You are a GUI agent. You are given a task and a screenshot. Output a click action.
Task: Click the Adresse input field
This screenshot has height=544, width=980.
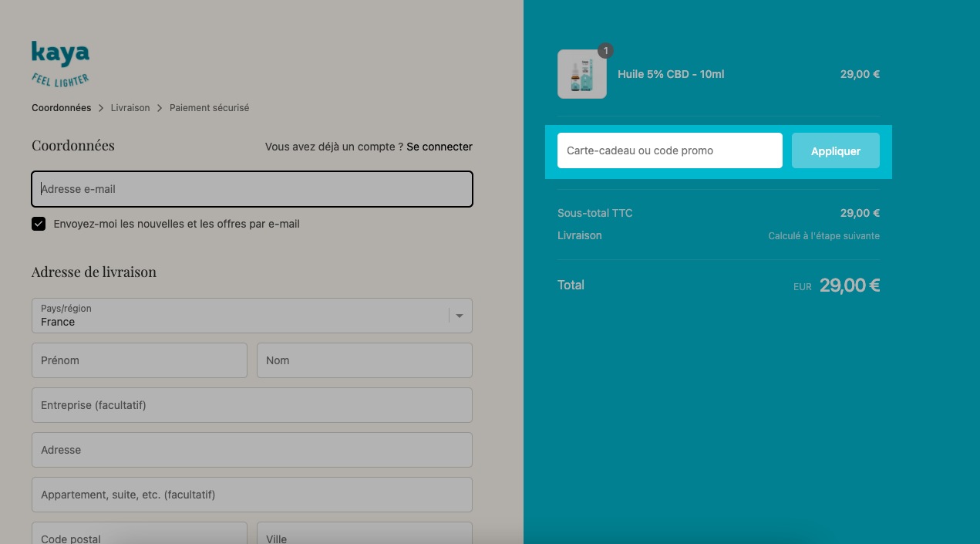(x=252, y=450)
